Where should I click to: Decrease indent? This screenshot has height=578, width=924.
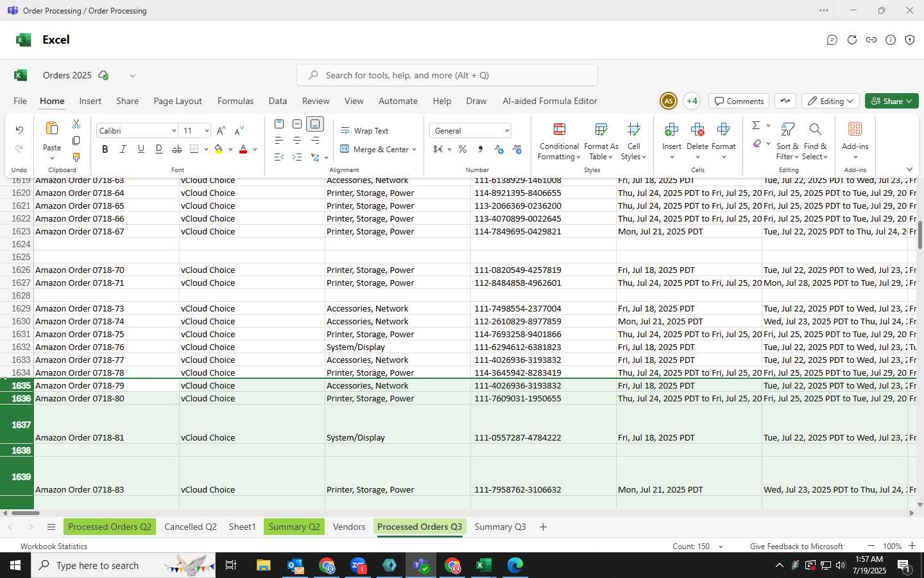coord(279,157)
